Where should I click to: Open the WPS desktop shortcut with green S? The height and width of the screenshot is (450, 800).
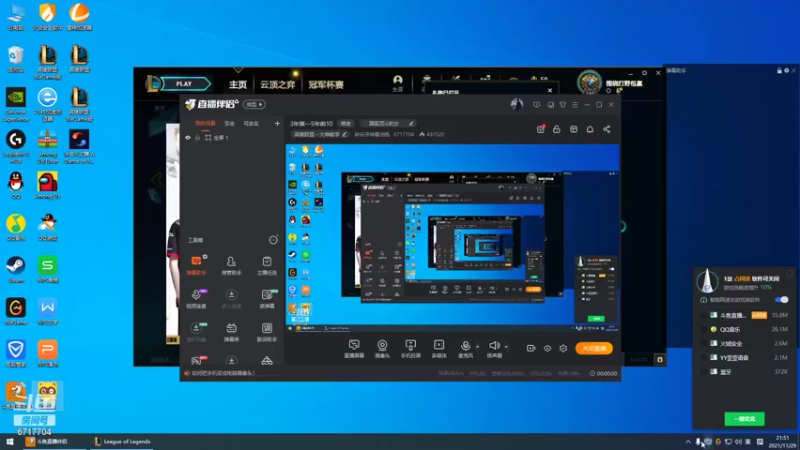pos(47,270)
